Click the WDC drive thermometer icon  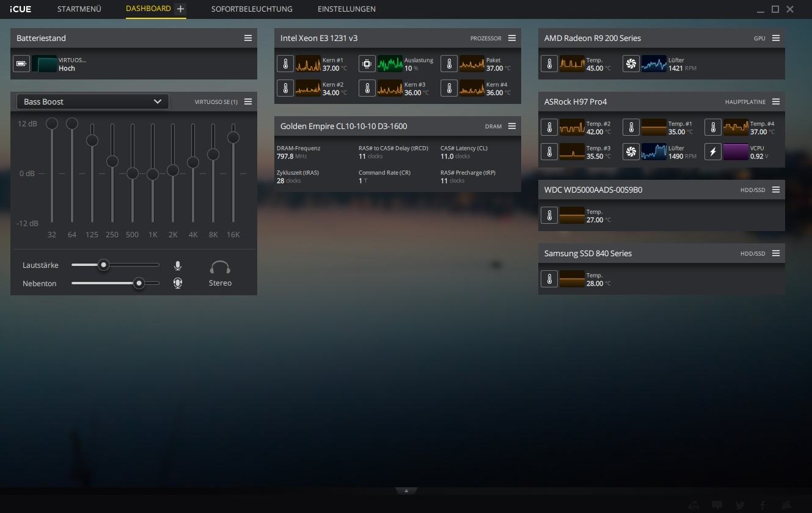tap(549, 215)
